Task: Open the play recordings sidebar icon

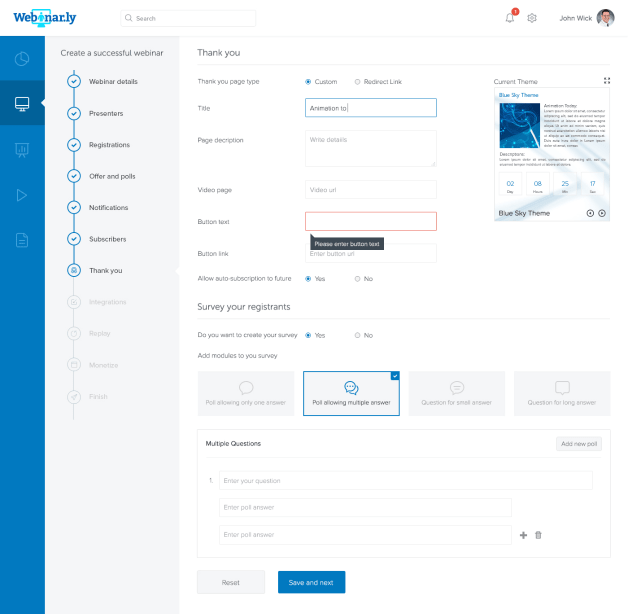Action: click(x=22, y=195)
